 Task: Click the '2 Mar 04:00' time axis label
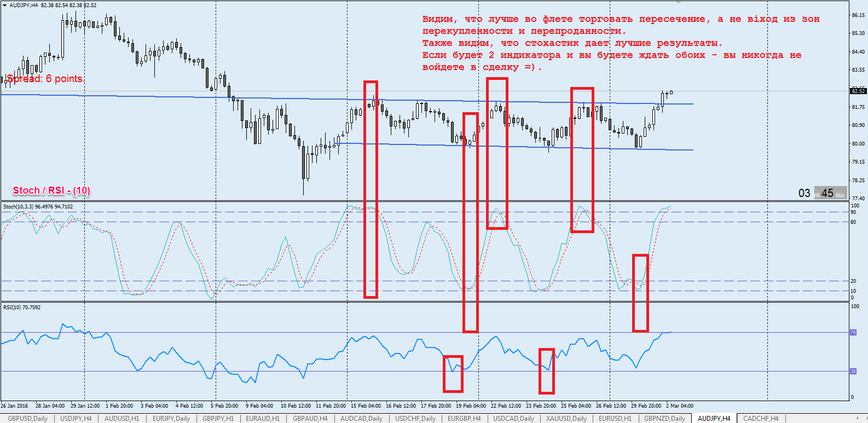tap(679, 406)
